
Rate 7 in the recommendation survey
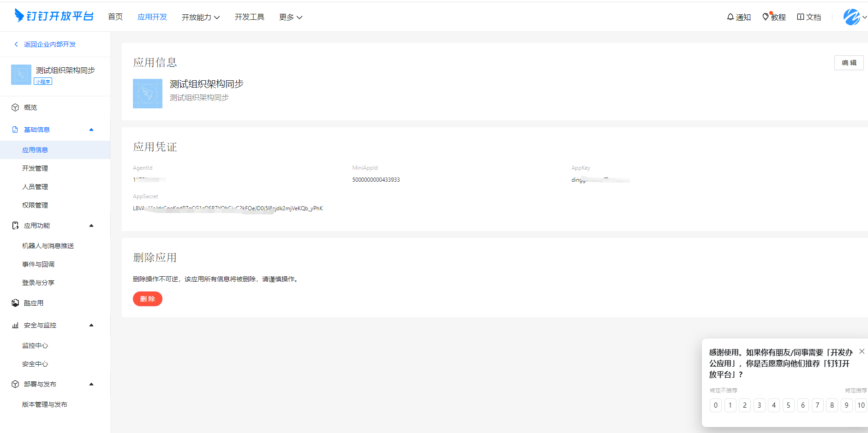pos(817,405)
